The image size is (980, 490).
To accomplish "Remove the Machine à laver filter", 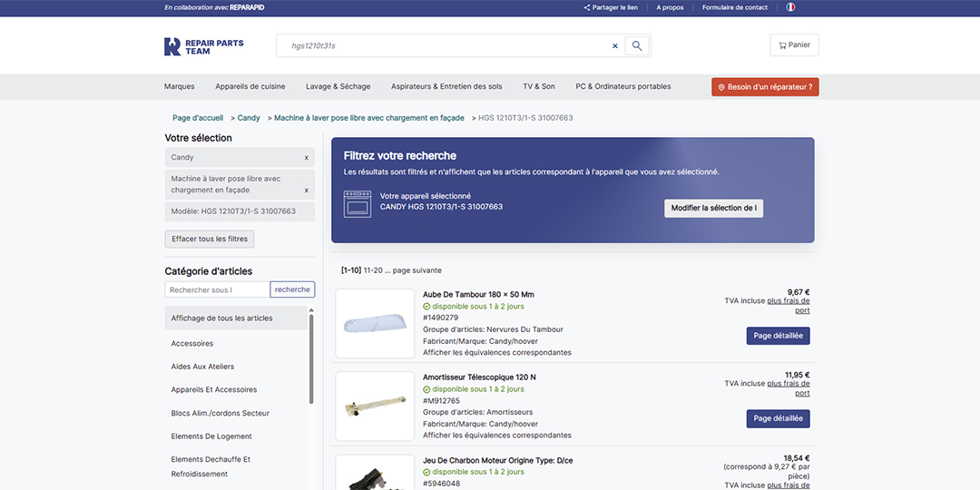I will (306, 191).
